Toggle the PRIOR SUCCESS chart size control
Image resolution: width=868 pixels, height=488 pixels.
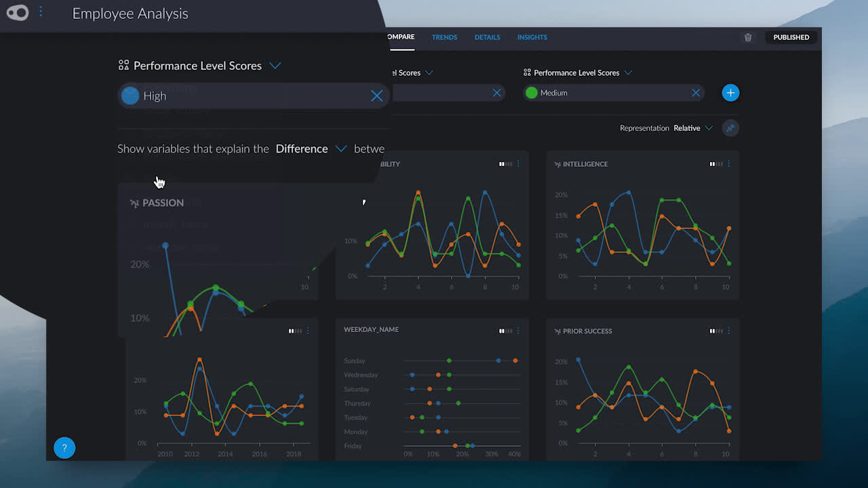(715, 331)
